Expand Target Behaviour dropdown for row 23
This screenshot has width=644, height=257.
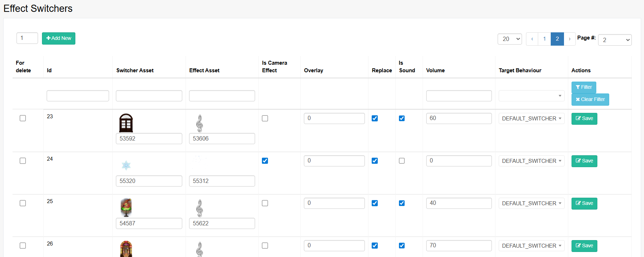click(x=531, y=119)
